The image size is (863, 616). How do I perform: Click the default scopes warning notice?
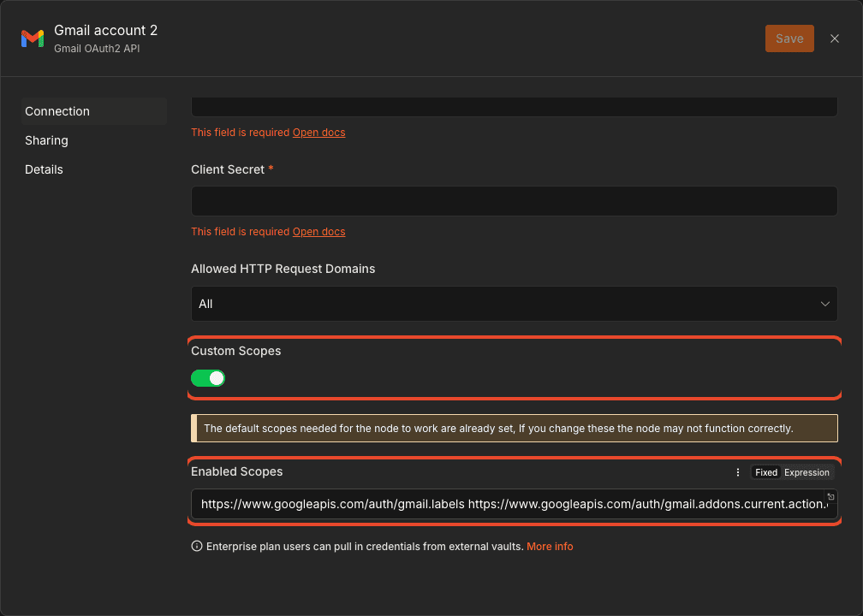coord(514,428)
